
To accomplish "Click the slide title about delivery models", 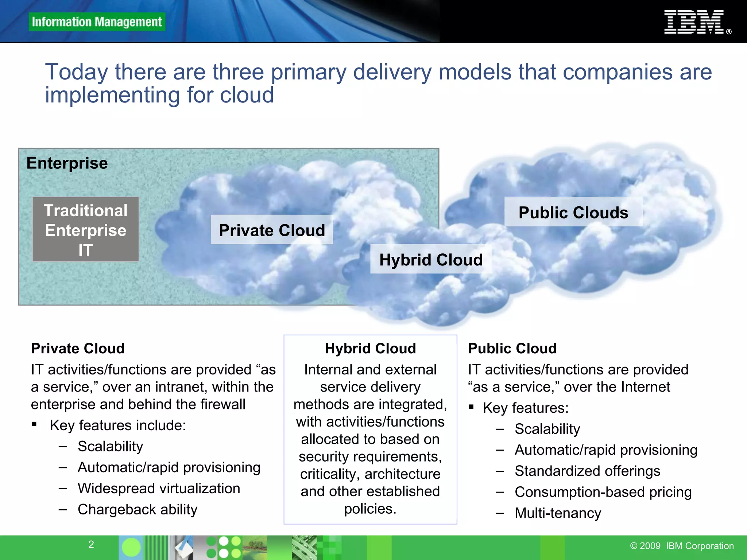I will 378,83.
